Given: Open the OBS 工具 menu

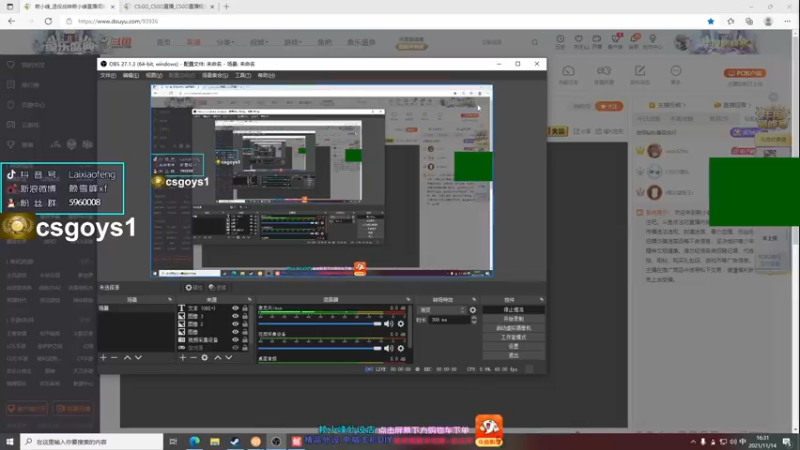Looking at the screenshot, I should tap(243, 75).
